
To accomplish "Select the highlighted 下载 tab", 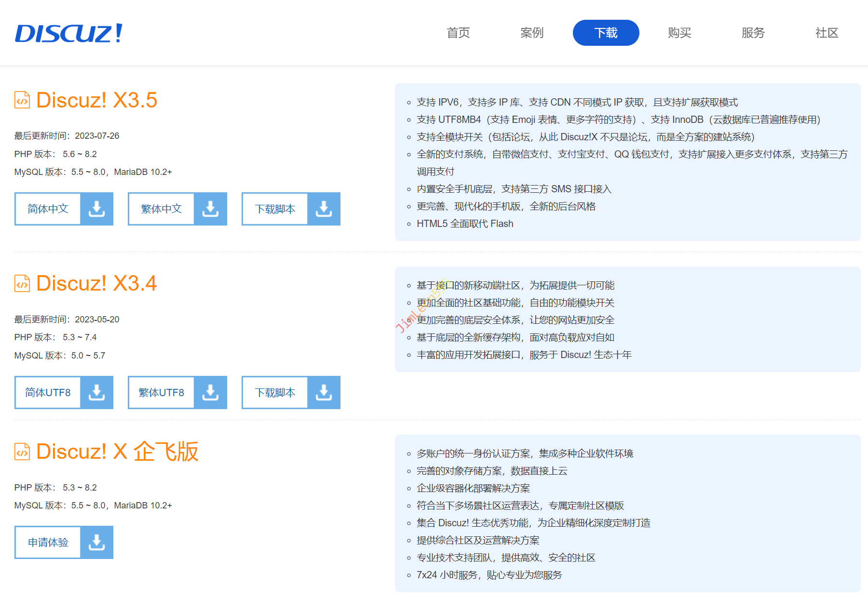I will (606, 33).
